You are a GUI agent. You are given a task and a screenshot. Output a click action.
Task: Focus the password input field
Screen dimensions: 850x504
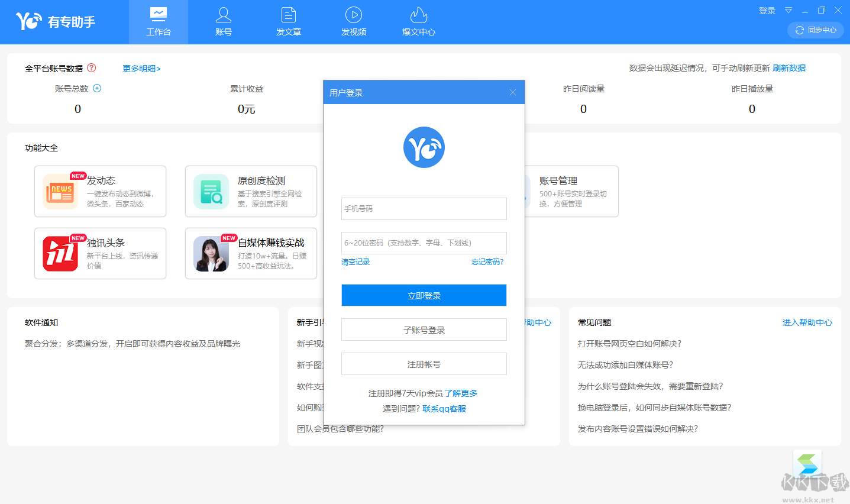tap(424, 243)
